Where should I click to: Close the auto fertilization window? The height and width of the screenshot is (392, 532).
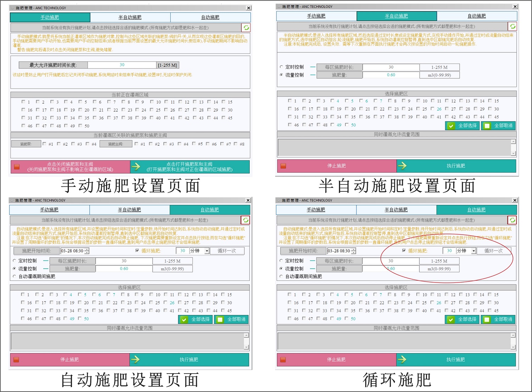(x=248, y=200)
